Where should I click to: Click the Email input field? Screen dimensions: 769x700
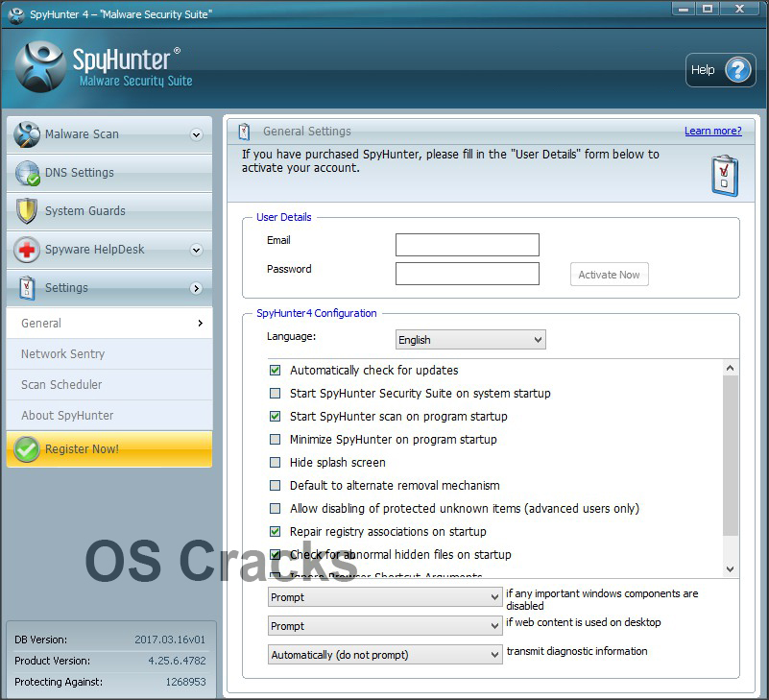click(468, 245)
